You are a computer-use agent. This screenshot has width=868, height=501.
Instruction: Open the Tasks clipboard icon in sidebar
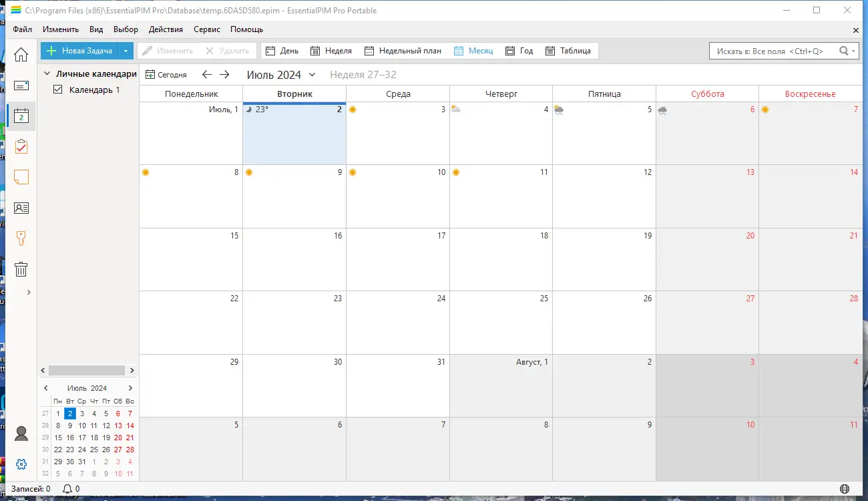click(x=21, y=146)
